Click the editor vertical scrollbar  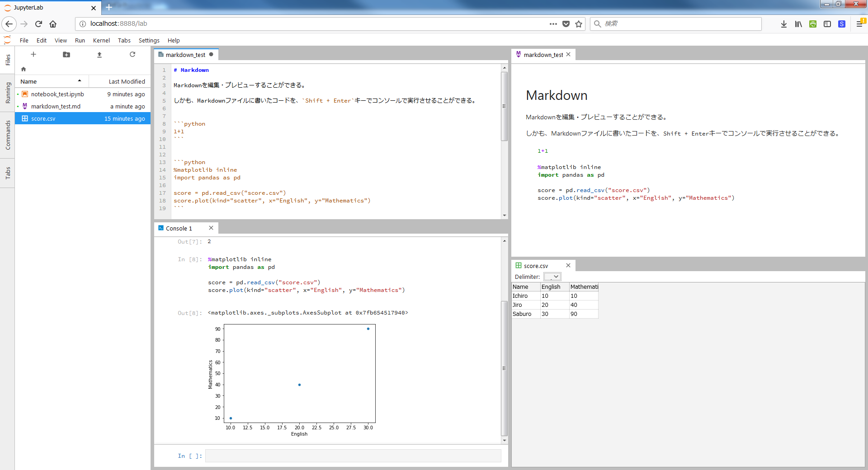(505, 107)
